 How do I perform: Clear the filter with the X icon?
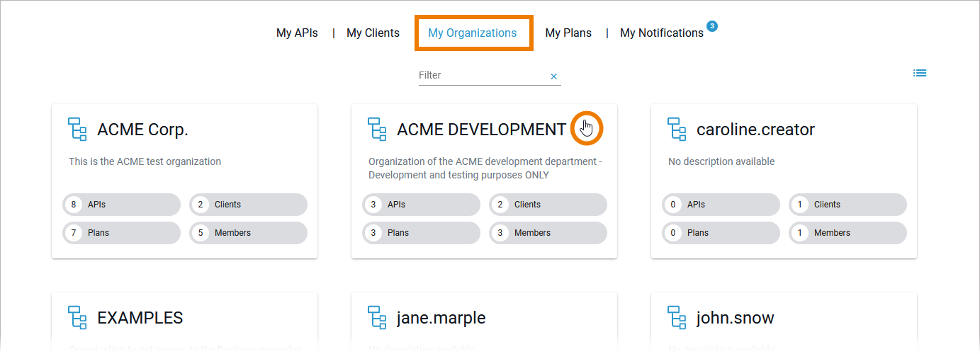pyautogui.click(x=554, y=76)
